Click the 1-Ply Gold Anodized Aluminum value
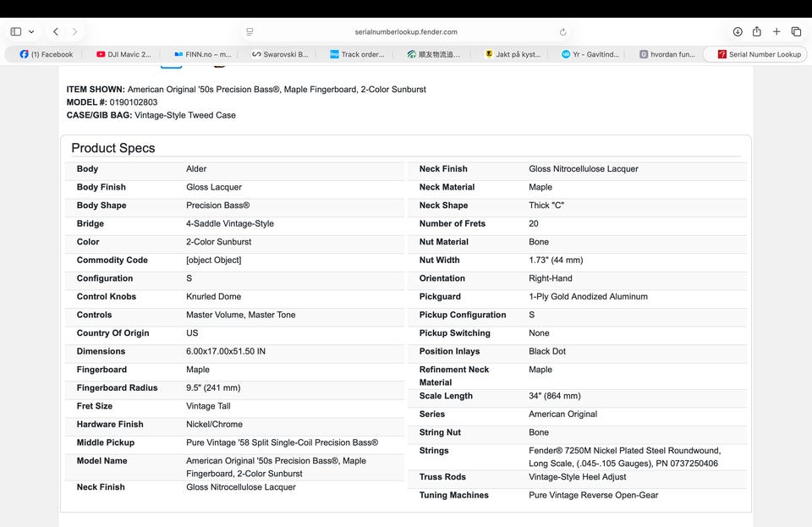Screen dimensions: 812x527 click(589, 297)
